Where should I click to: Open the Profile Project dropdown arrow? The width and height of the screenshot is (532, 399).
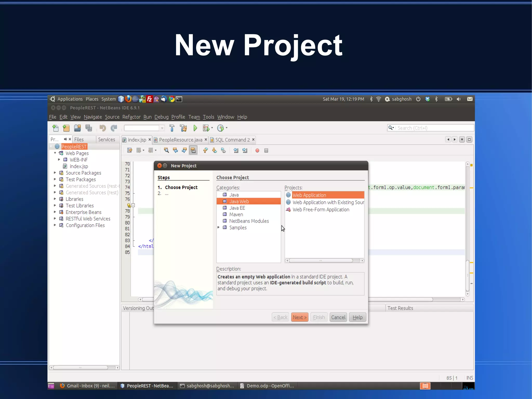pos(227,128)
